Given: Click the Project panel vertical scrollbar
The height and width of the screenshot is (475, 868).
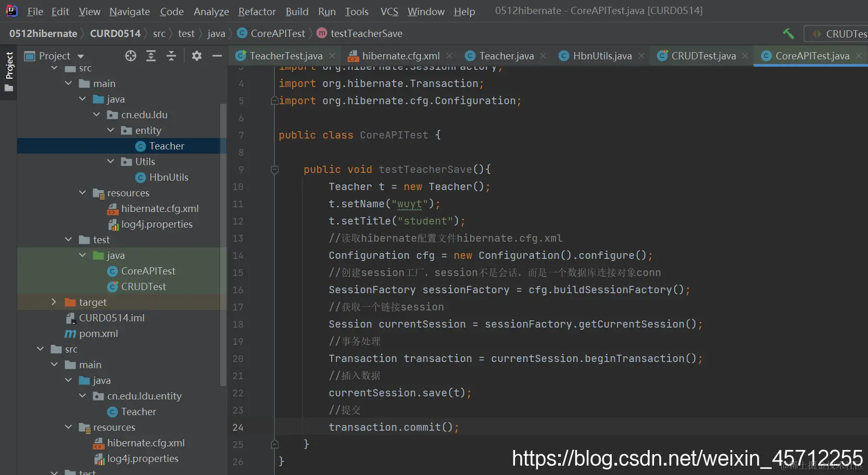Looking at the screenshot, I should [223, 245].
